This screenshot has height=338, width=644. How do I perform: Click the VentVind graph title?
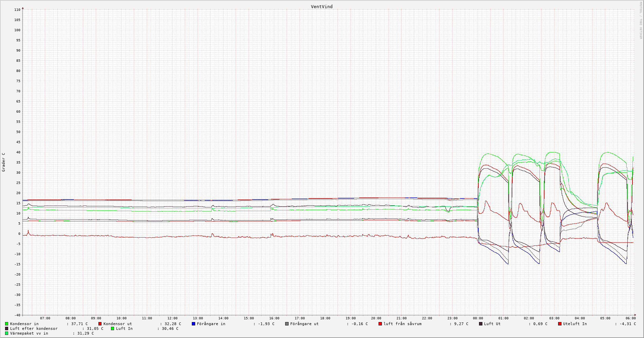(x=321, y=6)
